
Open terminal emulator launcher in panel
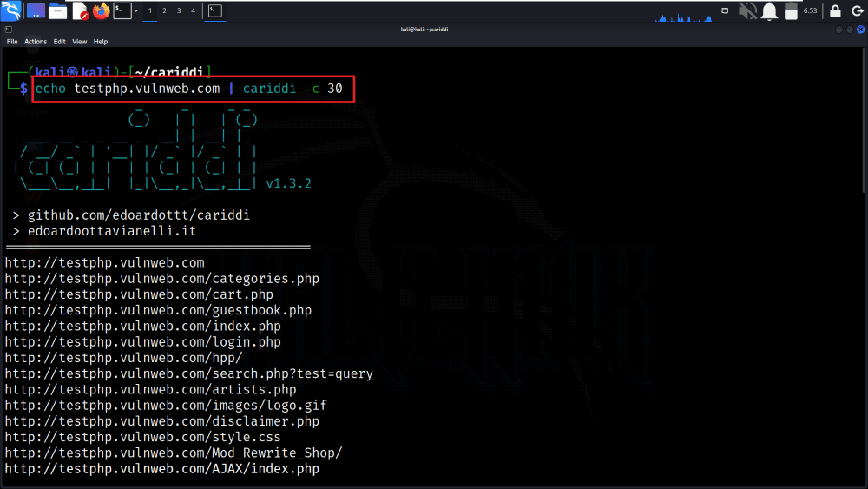pyautogui.click(x=122, y=10)
